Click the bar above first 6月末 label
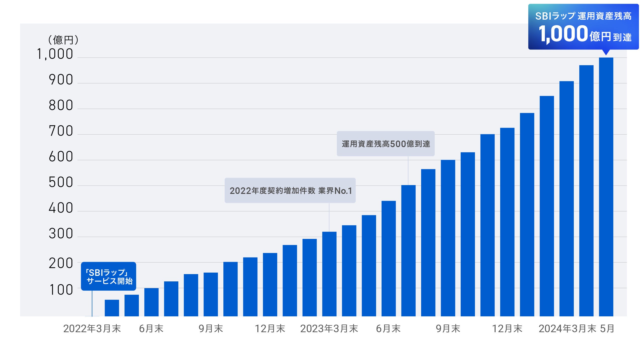This screenshot has height=342, width=644. (x=151, y=302)
